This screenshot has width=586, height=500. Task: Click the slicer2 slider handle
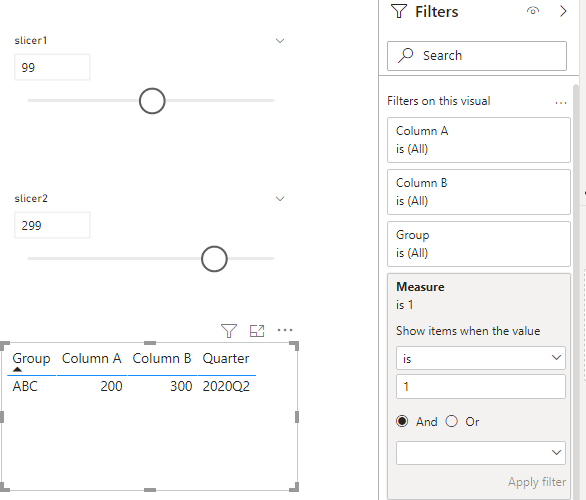pos(214,259)
